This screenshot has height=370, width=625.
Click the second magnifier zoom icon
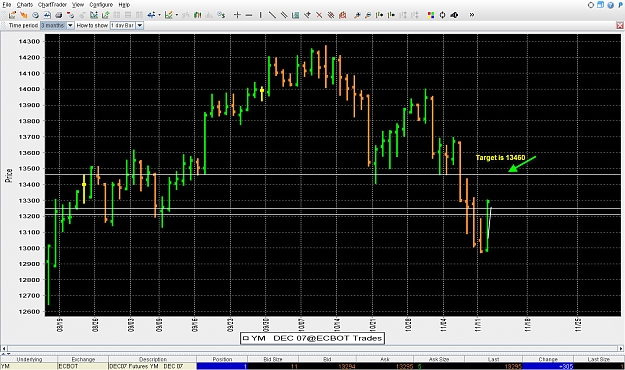tap(368, 15)
